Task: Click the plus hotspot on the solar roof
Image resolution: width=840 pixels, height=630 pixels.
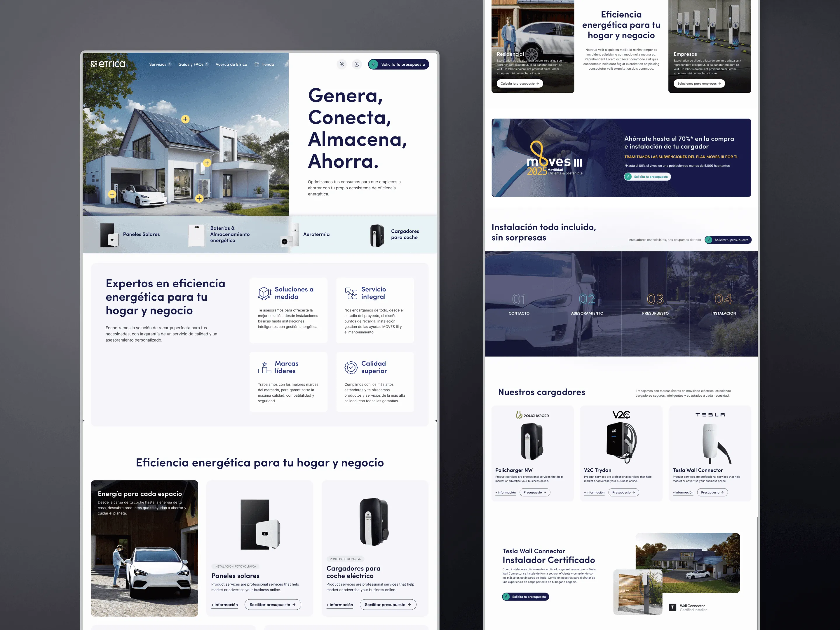Action: (x=185, y=119)
